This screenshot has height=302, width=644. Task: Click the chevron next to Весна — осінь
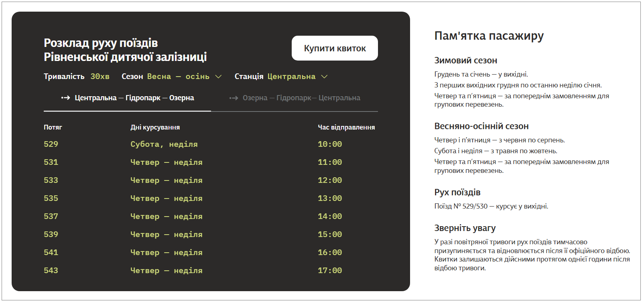[218, 77]
